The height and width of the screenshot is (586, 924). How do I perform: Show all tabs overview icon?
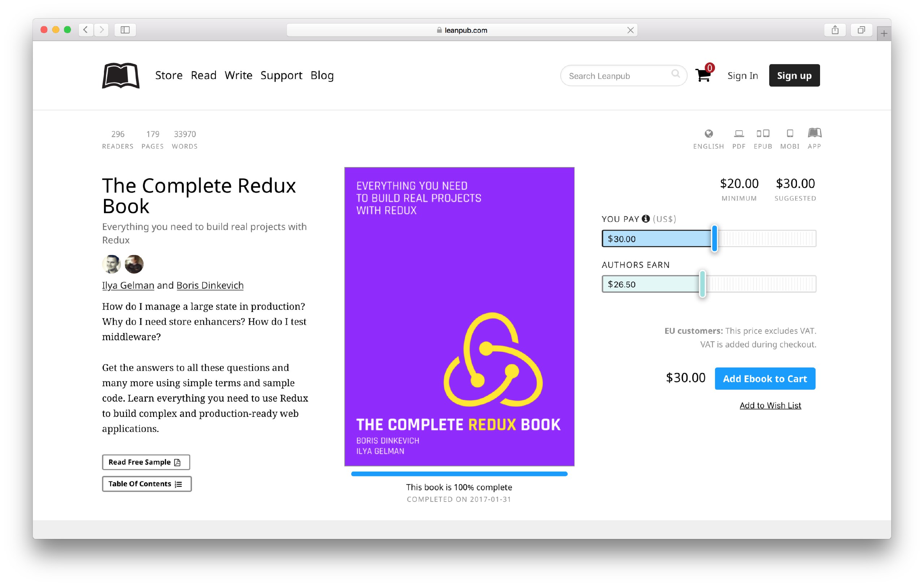[861, 30]
